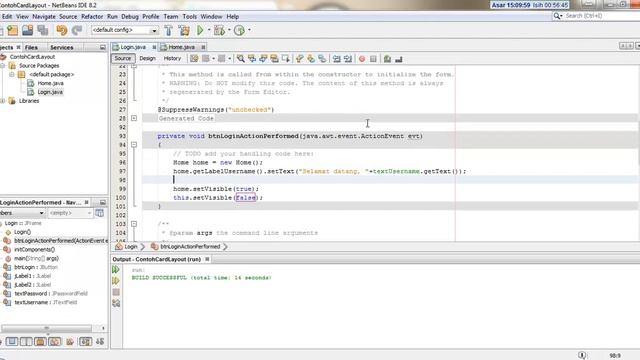Click the Redo toolbar icon
This screenshot has height=360, width=640.
77,30
